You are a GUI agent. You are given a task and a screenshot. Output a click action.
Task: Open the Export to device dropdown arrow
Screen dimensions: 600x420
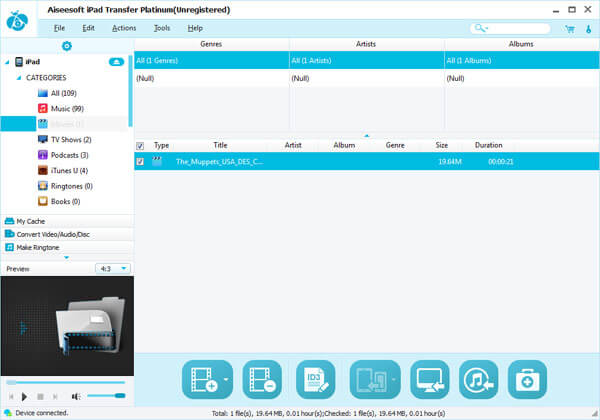[394, 379]
